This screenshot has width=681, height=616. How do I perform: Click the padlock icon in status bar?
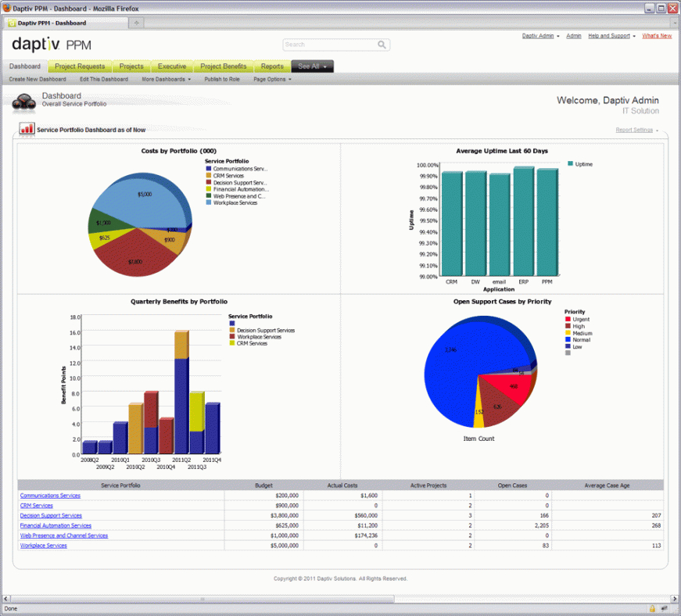[651, 608]
